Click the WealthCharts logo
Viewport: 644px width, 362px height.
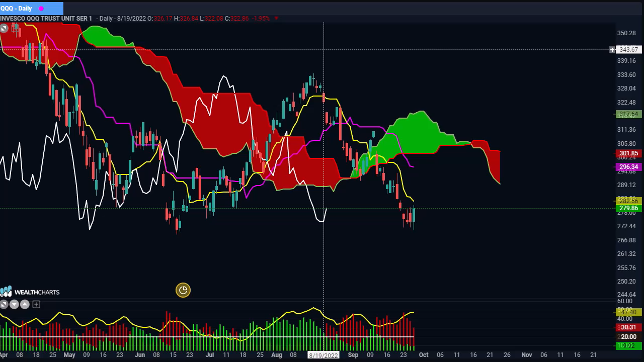click(x=30, y=292)
